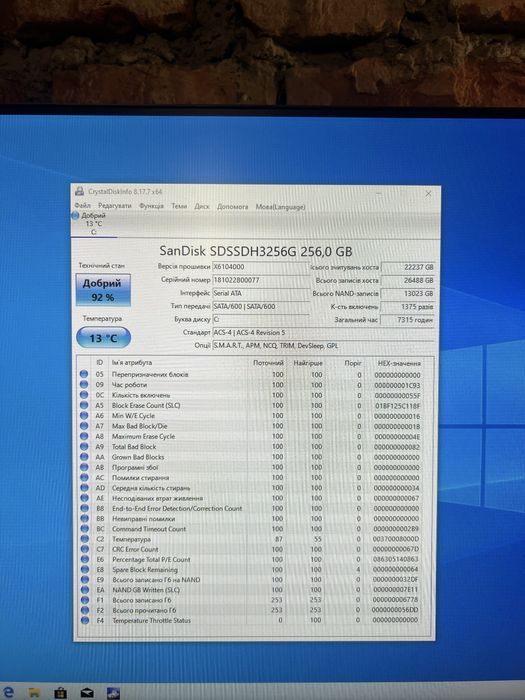Click the transfer mode field SATA/600
Image resolution: width=525 pixels, height=700 pixels.
[x=261, y=306]
